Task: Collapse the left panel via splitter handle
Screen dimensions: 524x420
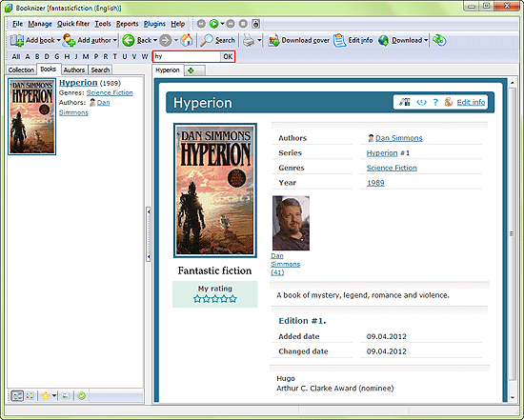Action: click(x=149, y=234)
